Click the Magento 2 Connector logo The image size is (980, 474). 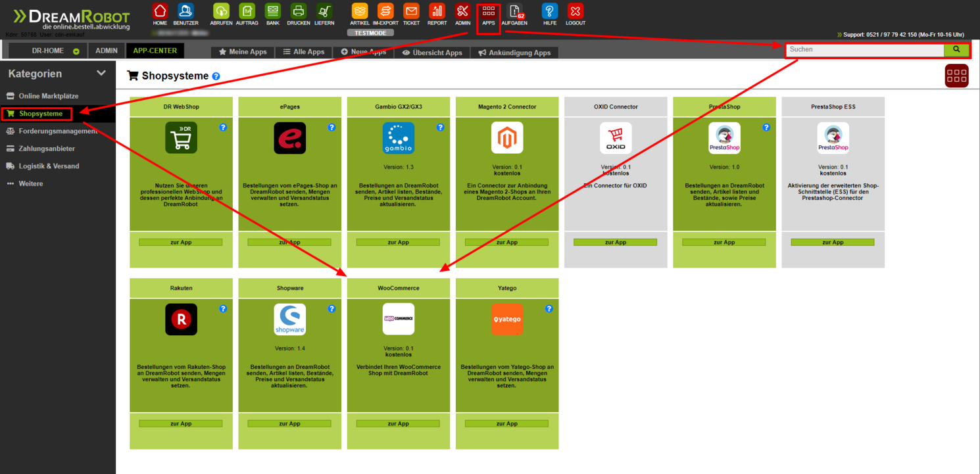[507, 138]
